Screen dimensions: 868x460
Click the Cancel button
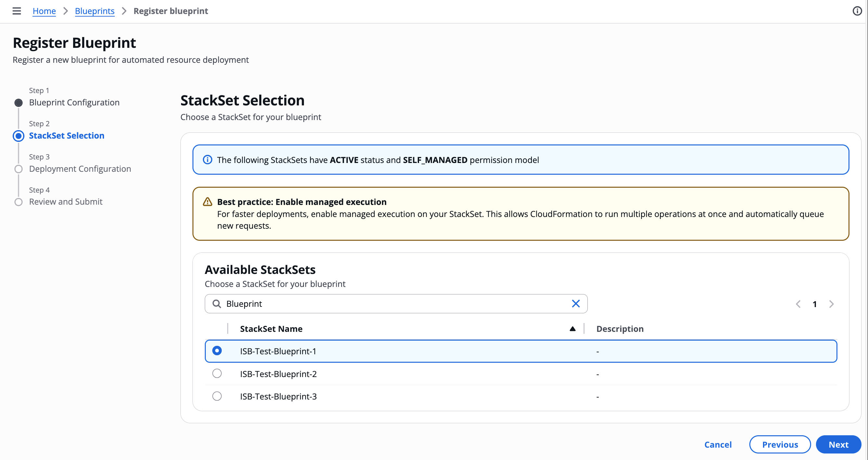click(718, 444)
